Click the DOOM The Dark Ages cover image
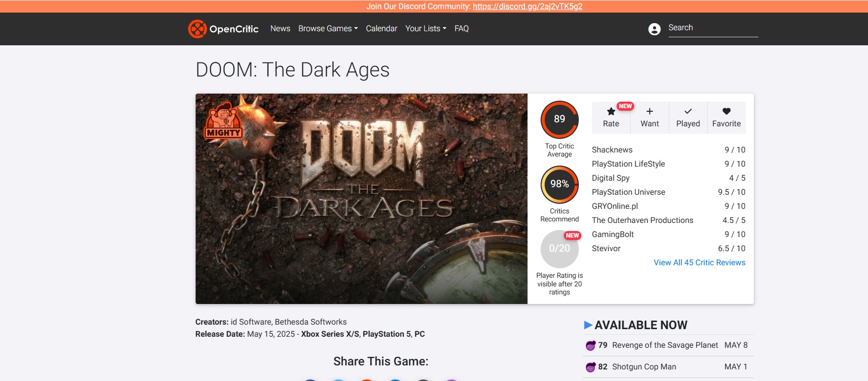 362,199
